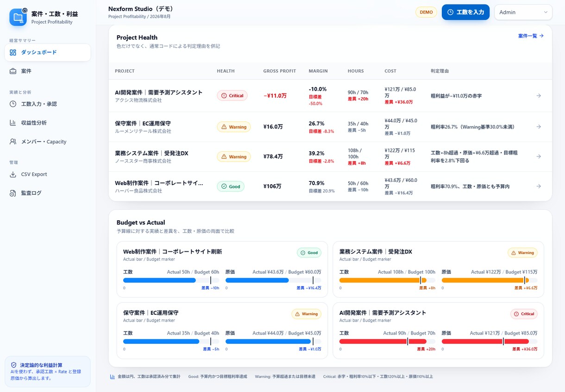Click the chart icon in footer legend

click(x=112, y=376)
